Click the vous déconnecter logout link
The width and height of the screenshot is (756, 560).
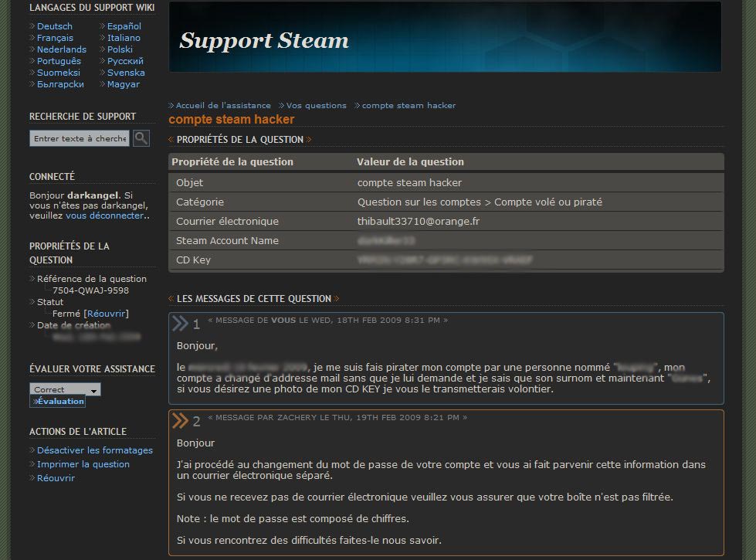coord(104,216)
